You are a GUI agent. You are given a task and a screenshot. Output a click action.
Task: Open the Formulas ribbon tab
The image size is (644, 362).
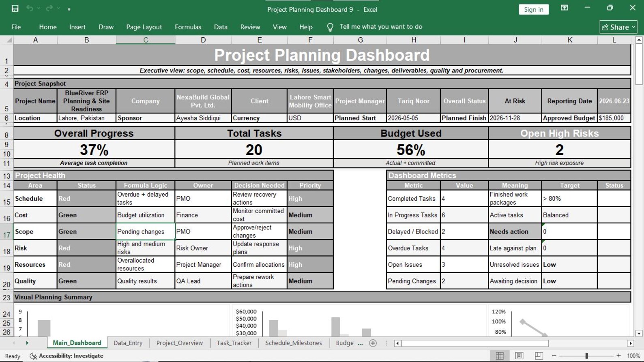[188, 27]
